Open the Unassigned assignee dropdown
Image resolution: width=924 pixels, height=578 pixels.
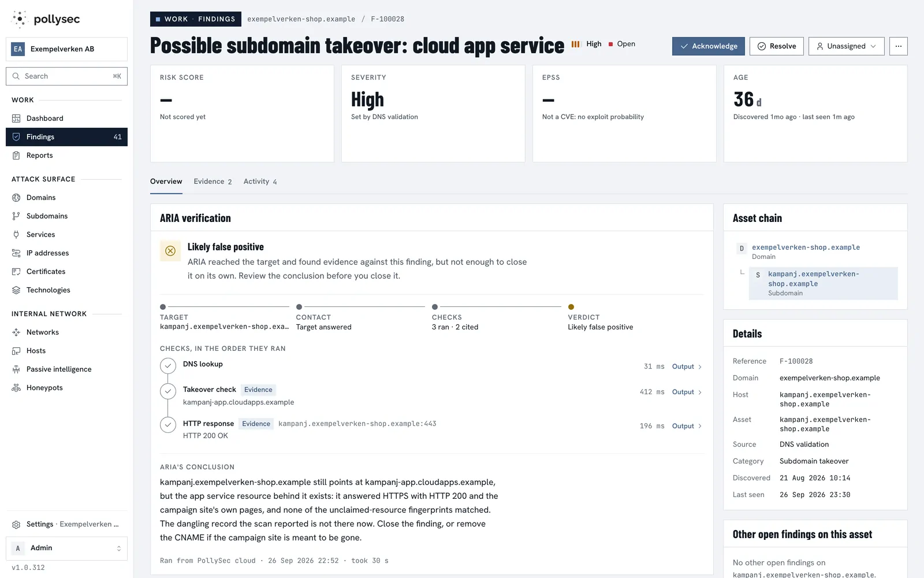click(x=847, y=46)
